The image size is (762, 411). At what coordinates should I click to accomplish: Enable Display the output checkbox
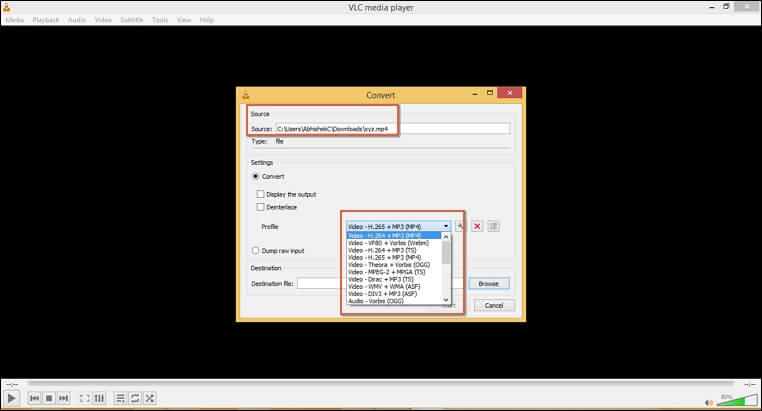pyautogui.click(x=261, y=194)
